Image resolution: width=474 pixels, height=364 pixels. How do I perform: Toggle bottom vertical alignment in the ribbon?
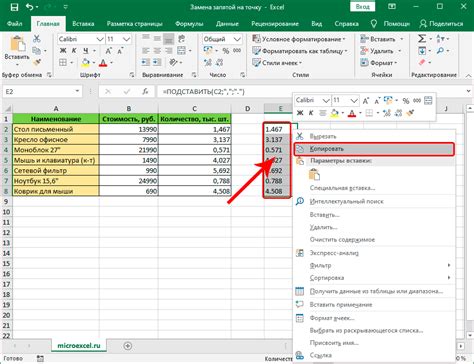(x=169, y=39)
